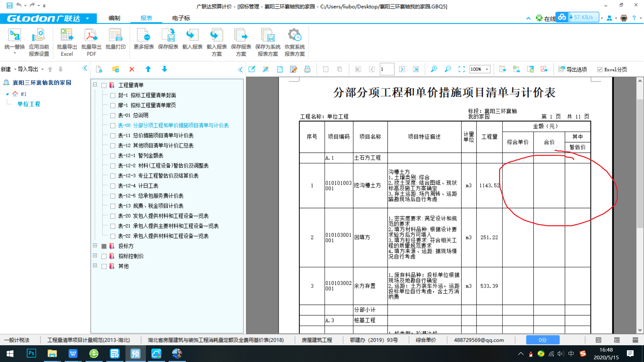Collapse the 工程量清单 tree node
Viewport: 644px width, 362px height.
[x=95, y=84]
